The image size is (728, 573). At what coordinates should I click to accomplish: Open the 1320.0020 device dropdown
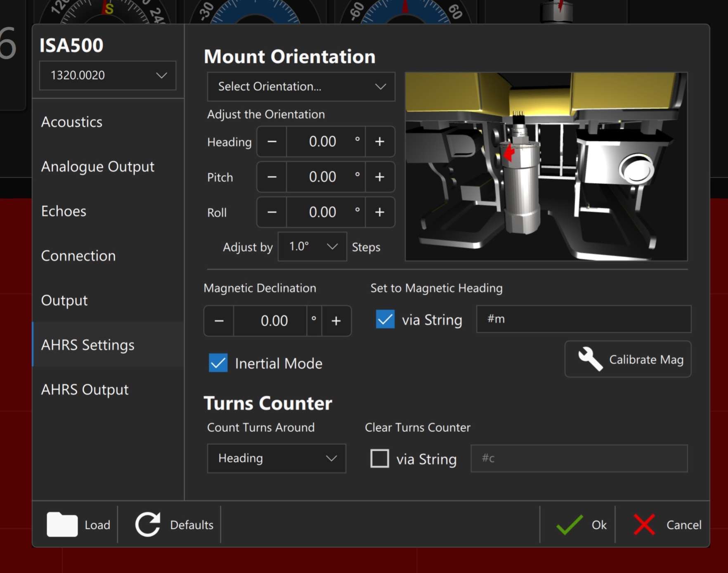point(108,76)
